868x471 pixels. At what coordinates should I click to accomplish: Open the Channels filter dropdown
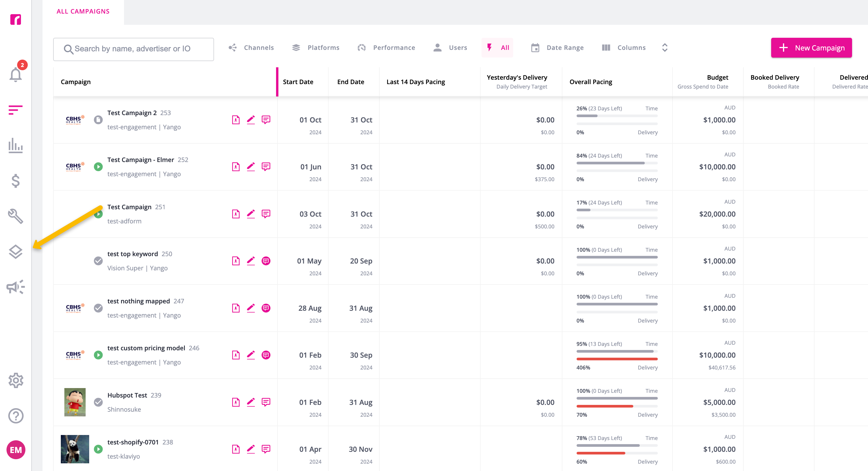coord(251,48)
